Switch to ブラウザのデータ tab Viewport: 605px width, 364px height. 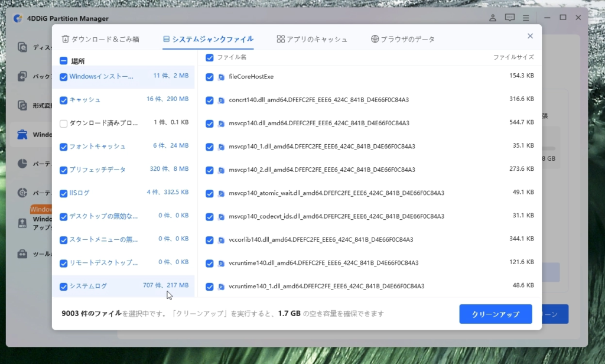(402, 39)
